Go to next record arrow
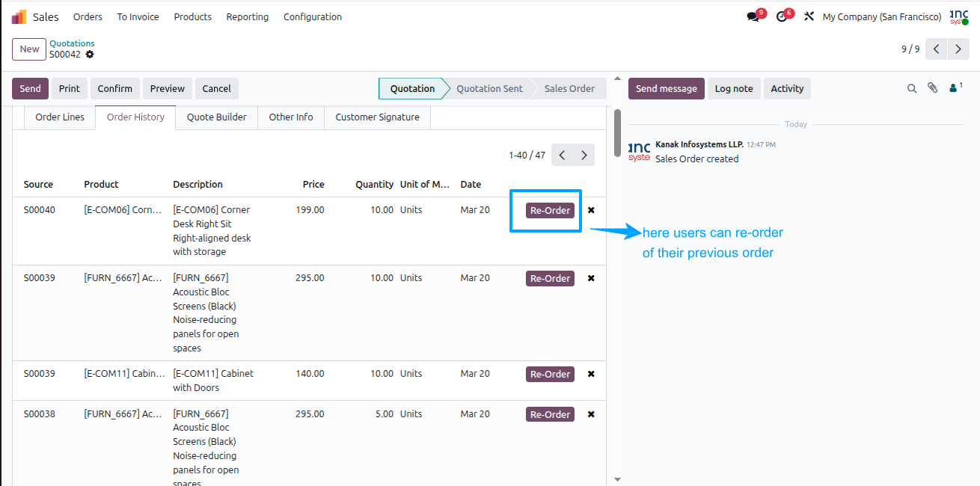The image size is (980, 486). point(958,49)
